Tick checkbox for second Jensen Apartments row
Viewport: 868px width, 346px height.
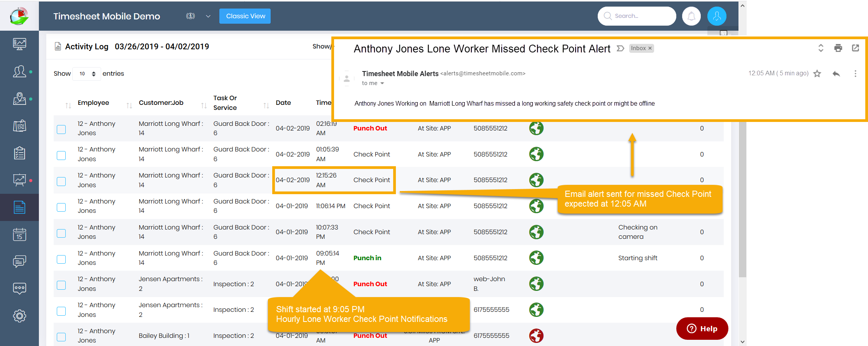[x=61, y=311]
